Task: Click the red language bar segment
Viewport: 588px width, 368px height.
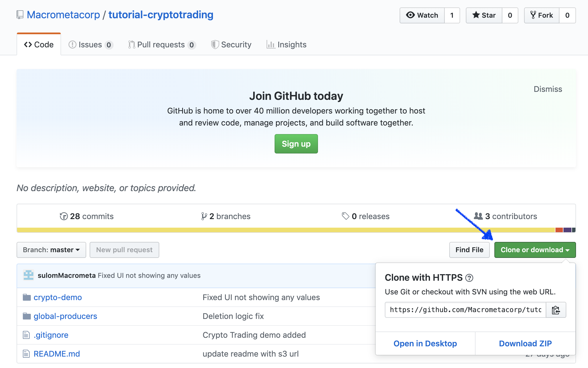Action: pyautogui.click(x=559, y=230)
